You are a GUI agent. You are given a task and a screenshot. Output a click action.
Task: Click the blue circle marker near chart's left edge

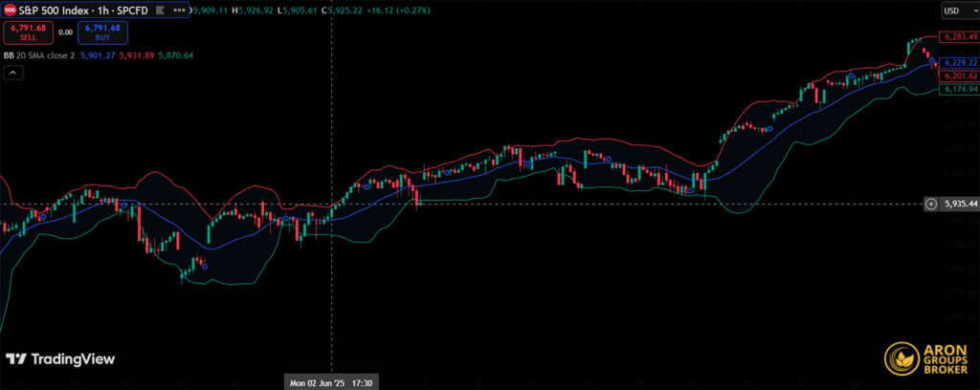(x=42, y=217)
